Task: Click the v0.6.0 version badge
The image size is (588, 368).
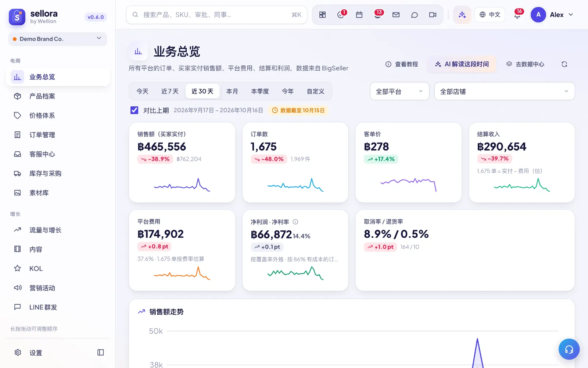Action: [96, 17]
